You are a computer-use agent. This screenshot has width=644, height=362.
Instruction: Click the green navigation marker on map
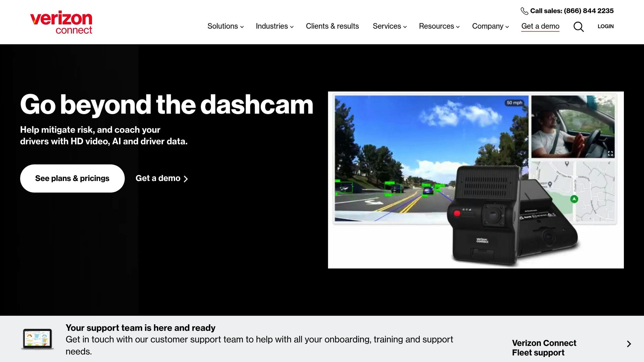[x=574, y=199]
